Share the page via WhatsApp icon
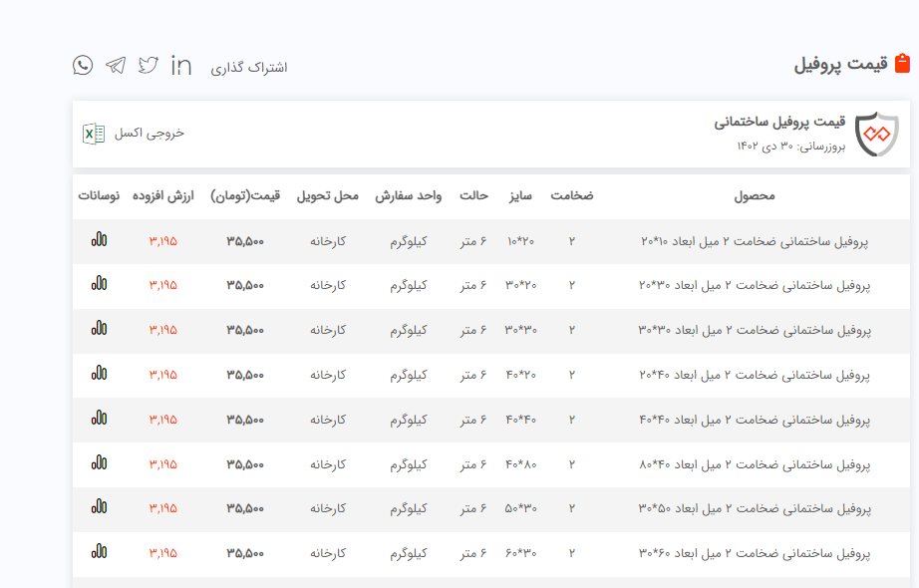 [83, 66]
